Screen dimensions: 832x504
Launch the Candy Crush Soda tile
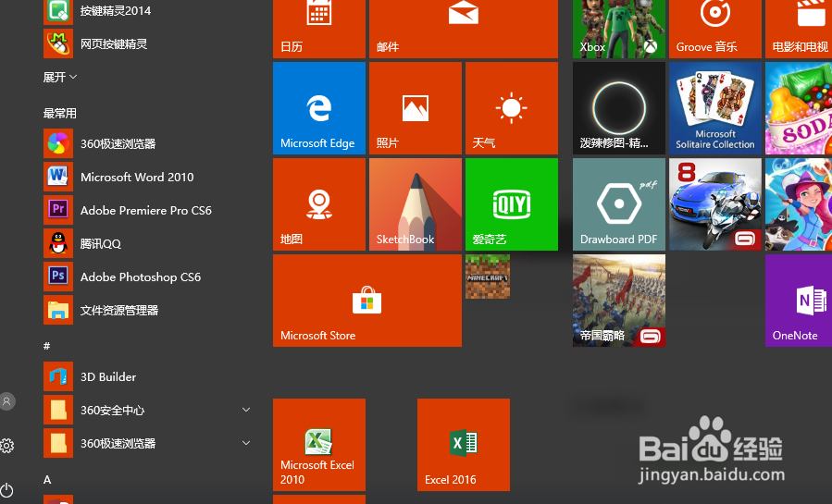(x=799, y=108)
